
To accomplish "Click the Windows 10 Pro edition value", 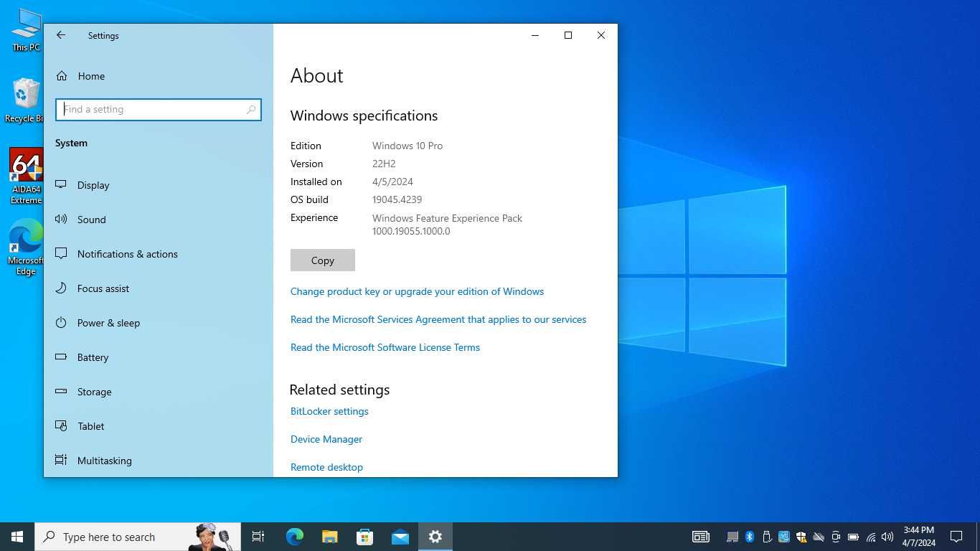I will [x=407, y=146].
